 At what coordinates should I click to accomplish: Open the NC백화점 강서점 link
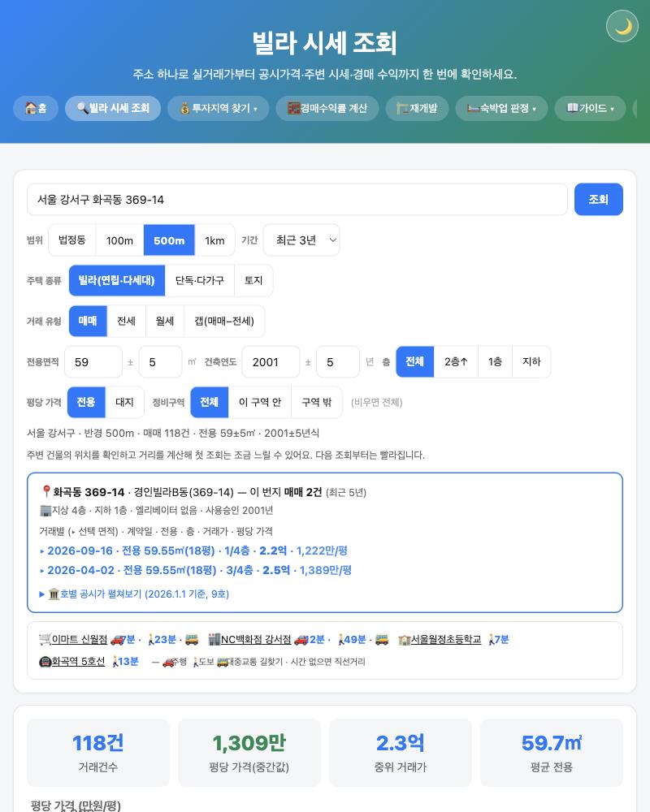[256, 640]
